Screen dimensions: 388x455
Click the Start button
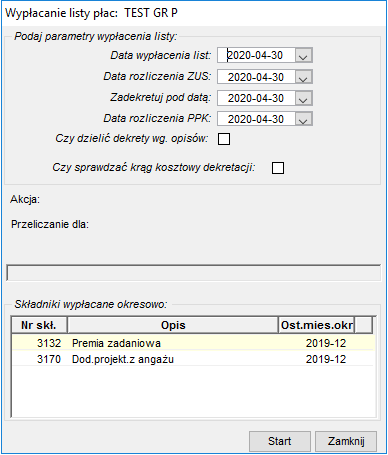coord(280,441)
